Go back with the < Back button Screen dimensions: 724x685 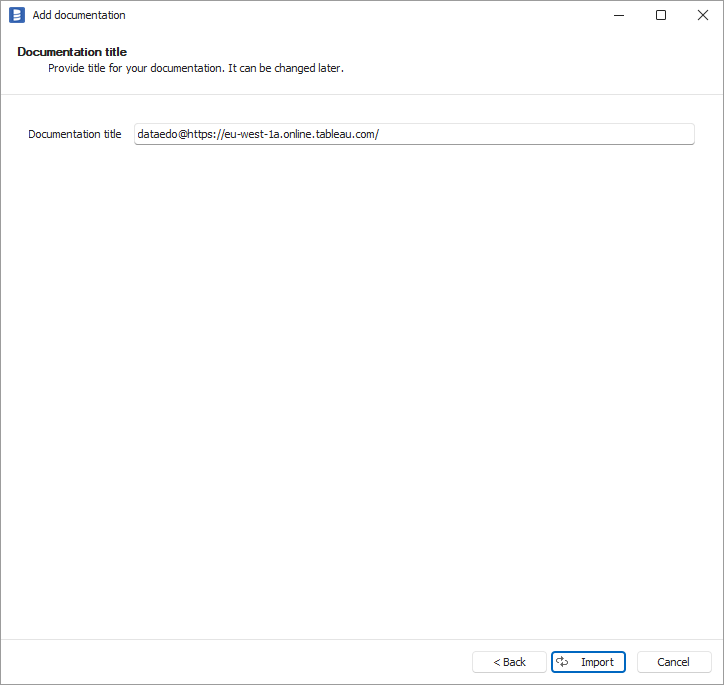click(x=509, y=662)
